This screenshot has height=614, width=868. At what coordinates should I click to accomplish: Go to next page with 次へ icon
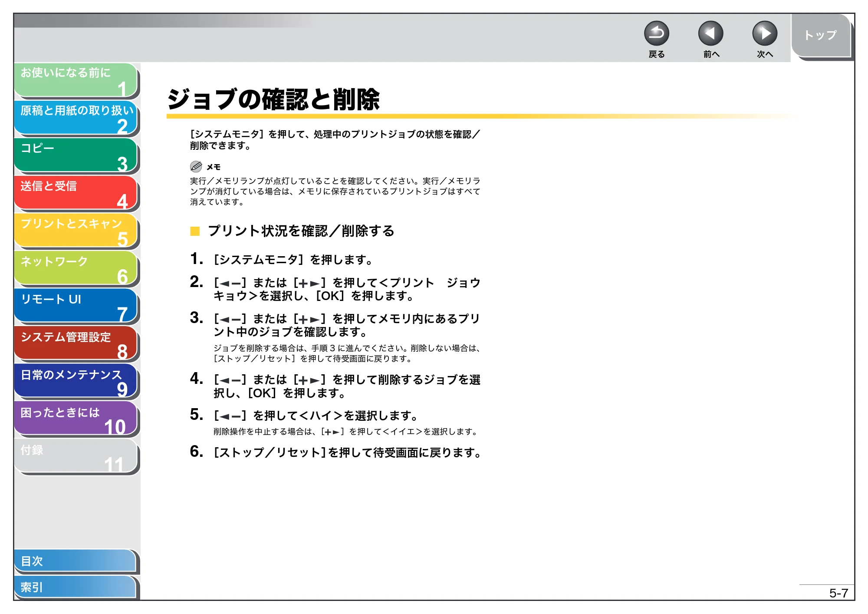[764, 33]
